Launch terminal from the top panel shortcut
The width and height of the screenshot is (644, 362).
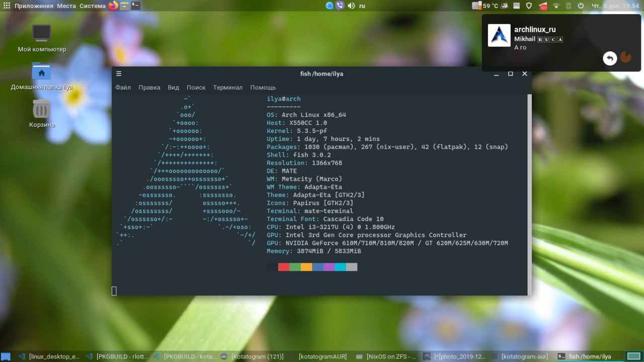[135, 6]
